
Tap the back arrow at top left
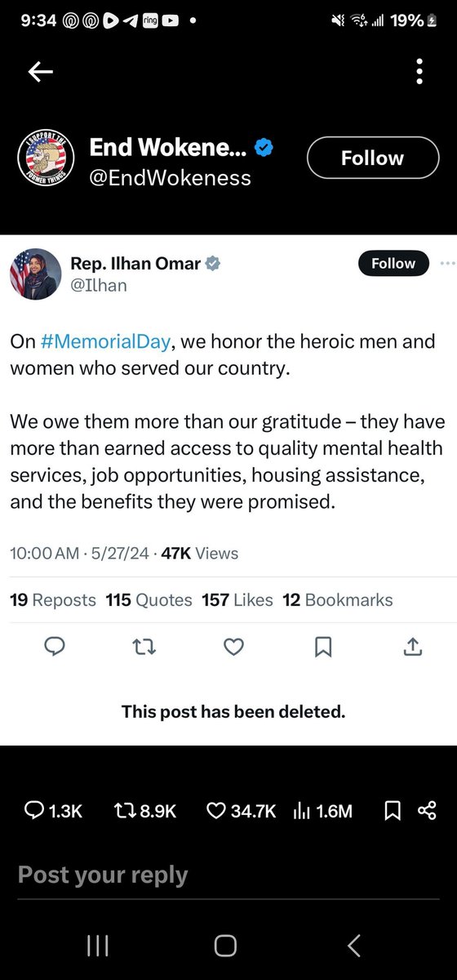coord(41,73)
